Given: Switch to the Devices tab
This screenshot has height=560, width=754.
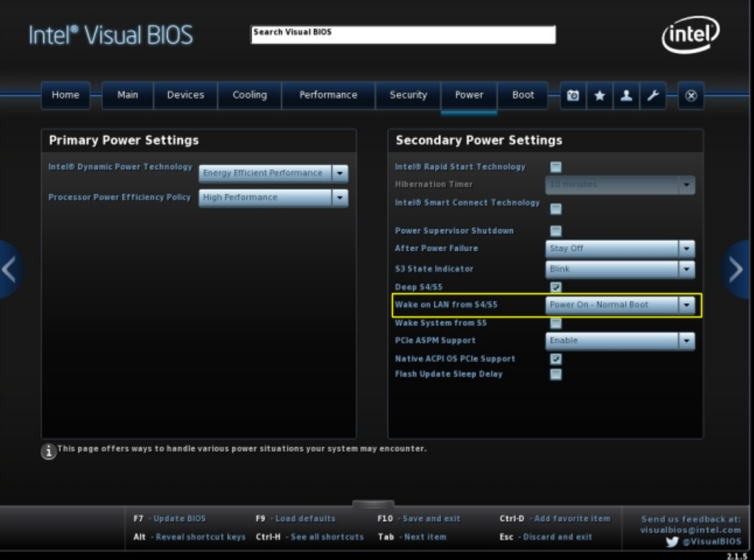Looking at the screenshot, I should click(185, 95).
